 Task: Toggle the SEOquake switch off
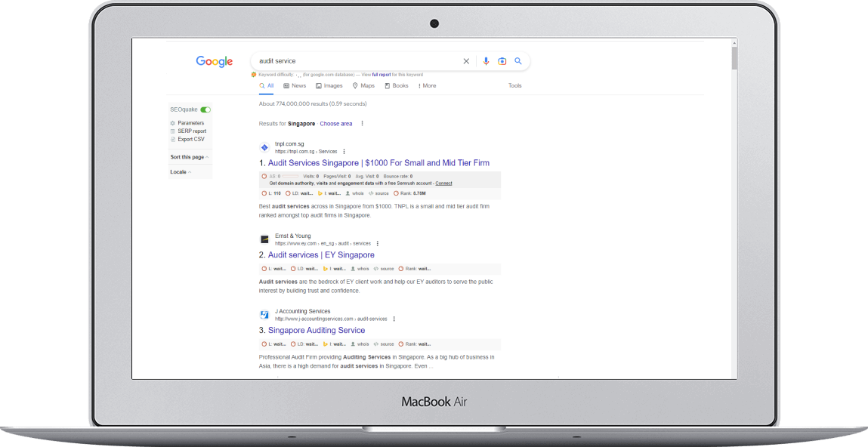point(205,109)
